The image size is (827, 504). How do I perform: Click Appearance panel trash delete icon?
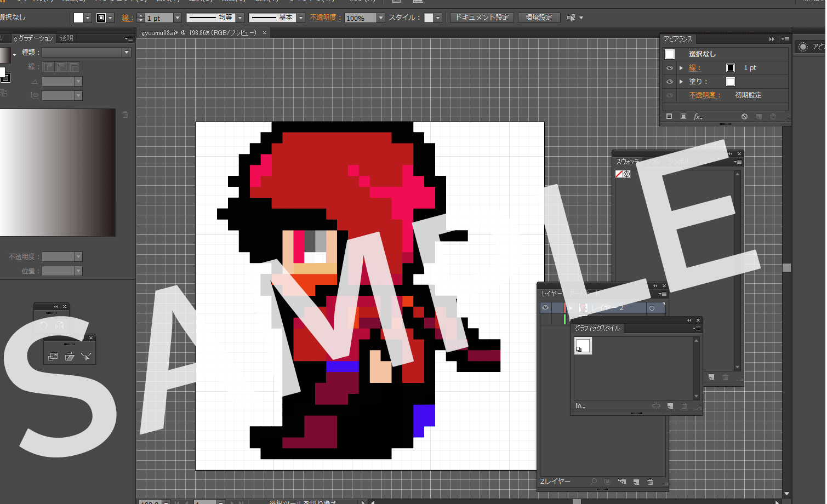point(773,117)
